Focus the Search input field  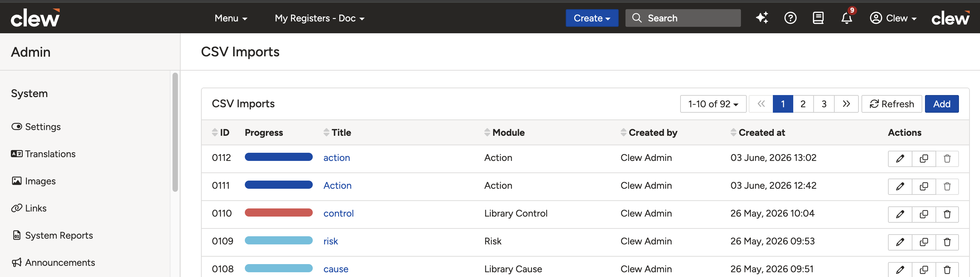tap(683, 18)
